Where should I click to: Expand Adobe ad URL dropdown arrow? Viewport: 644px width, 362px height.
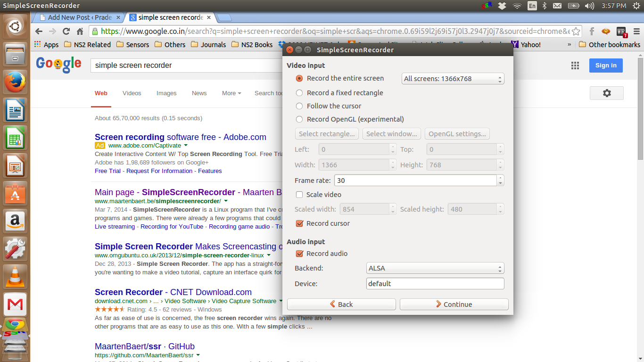[186, 146]
